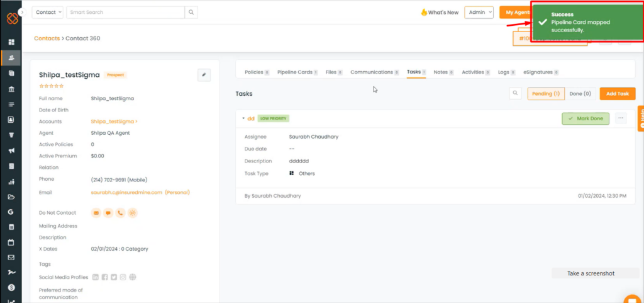This screenshot has height=303, width=644.
Task: Click the five-star contact rating
Action: point(52,86)
